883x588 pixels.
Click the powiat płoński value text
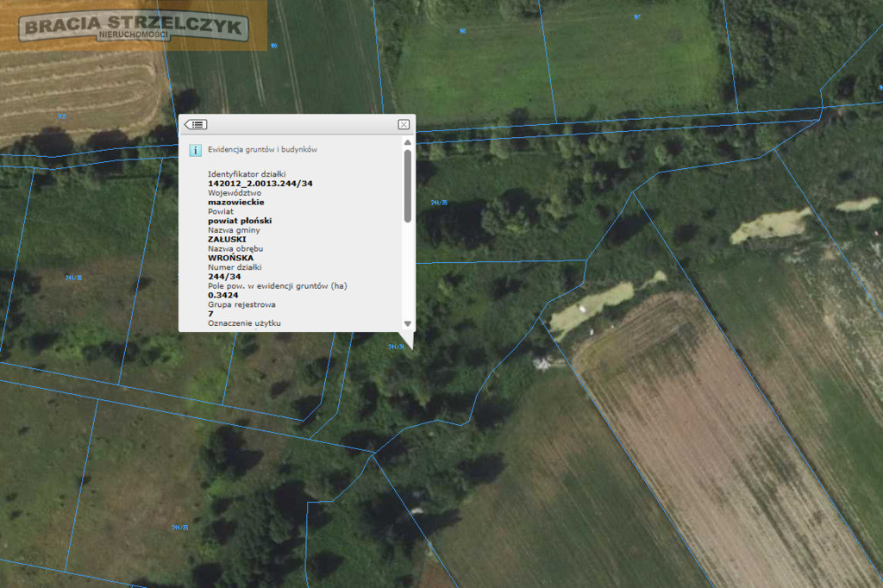240,221
